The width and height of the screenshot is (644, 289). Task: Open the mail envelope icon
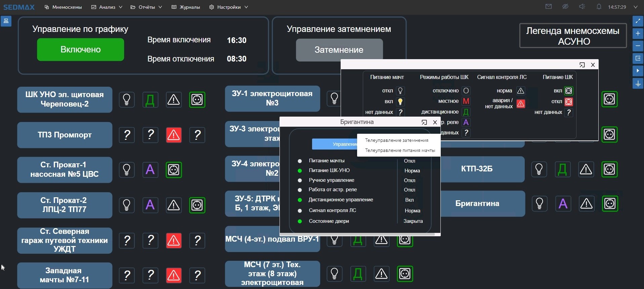[x=549, y=7]
